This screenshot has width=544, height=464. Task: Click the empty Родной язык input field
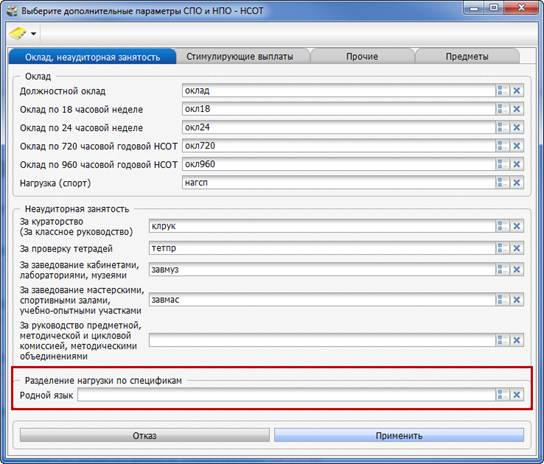[286, 395]
